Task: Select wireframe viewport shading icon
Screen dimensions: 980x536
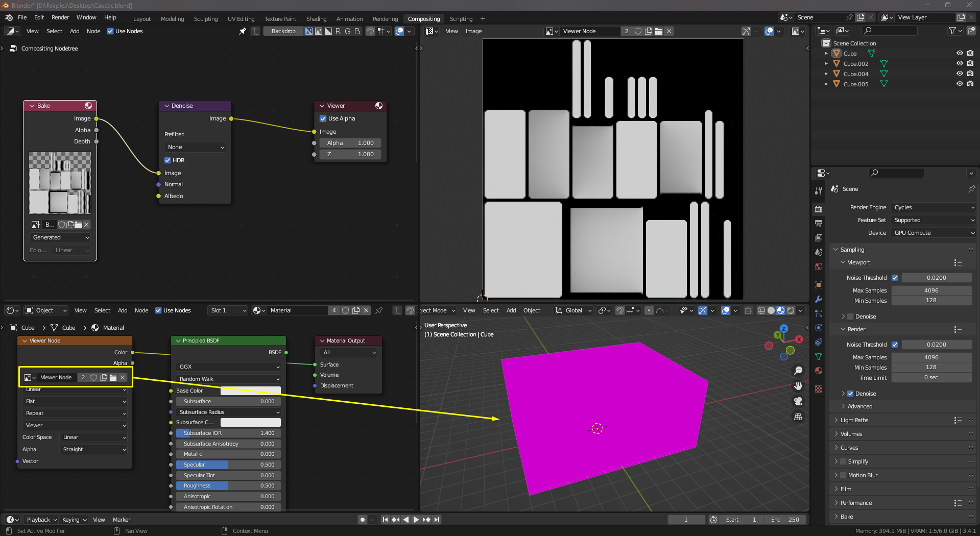Action: (761, 310)
